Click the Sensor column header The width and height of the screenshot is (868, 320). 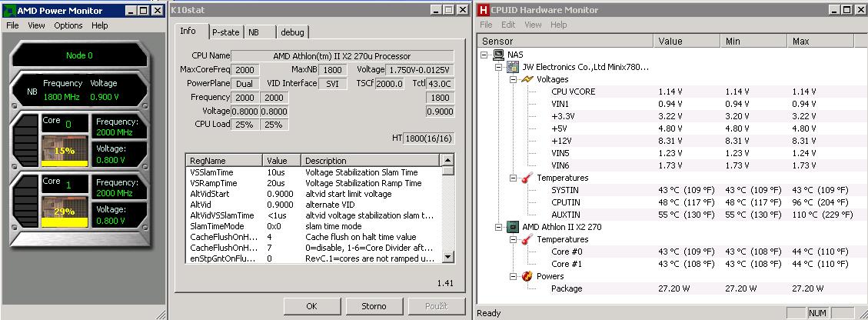566,41
